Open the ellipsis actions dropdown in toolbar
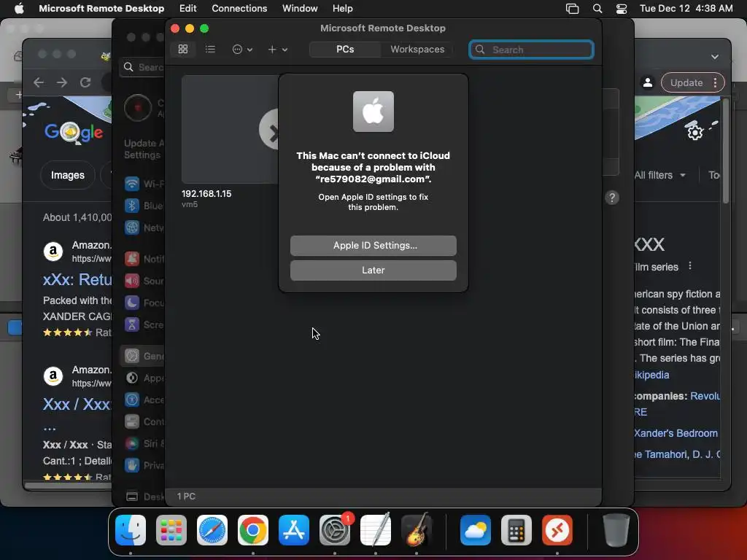Image resolution: width=747 pixels, height=560 pixels. 242,49
